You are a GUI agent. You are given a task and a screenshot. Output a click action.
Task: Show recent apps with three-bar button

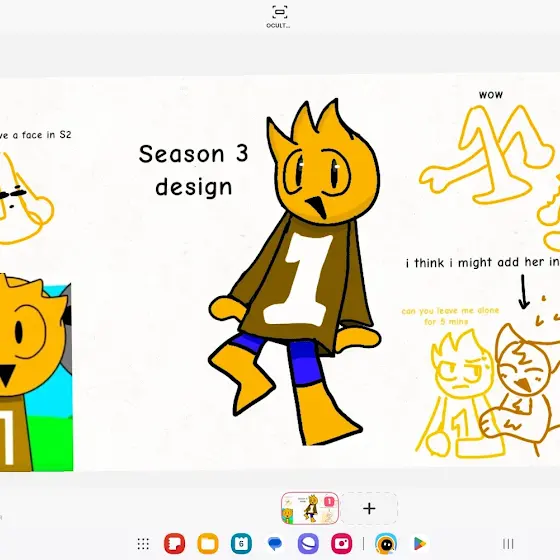[508, 544]
